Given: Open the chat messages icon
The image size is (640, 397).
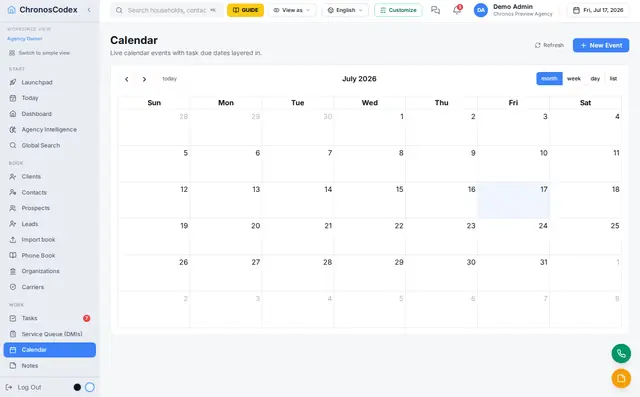Looking at the screenshot, I should tap(435, 10).
